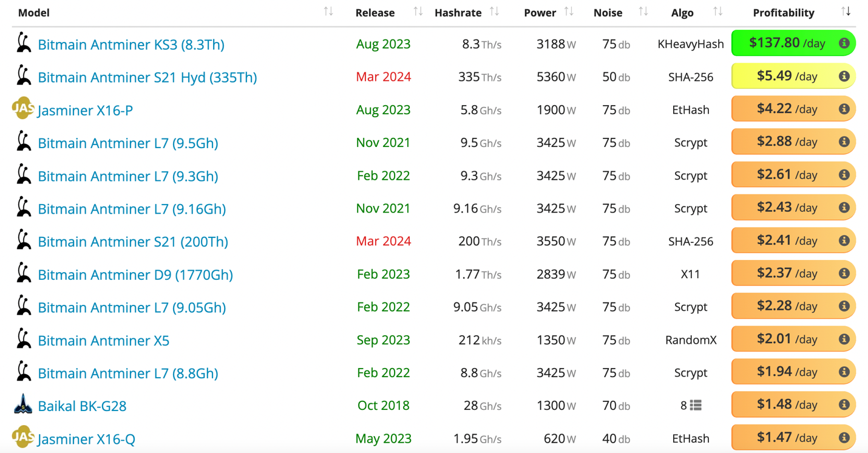Sort table by Power arrows
868x453 pixels.
click(x=569, y=12)
